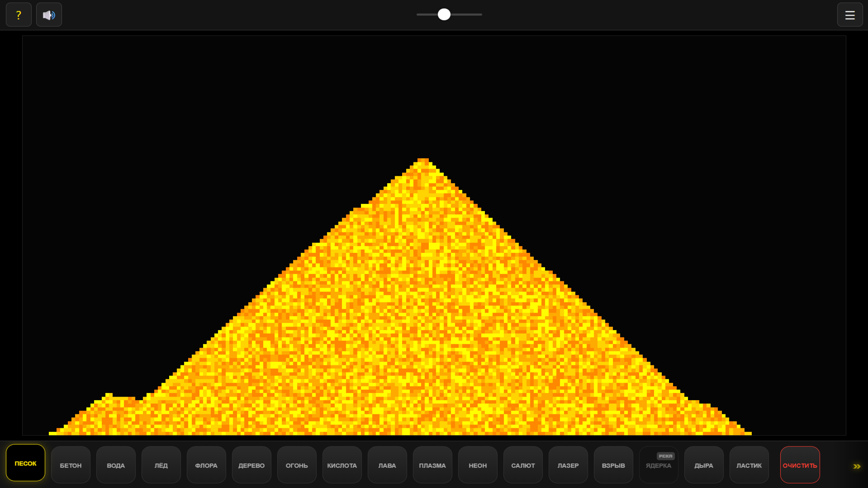Viewport: 868px width, 488px height.
Task: Choose the ДЫРА (hole) tool
Action: click(x=703, y=464)
